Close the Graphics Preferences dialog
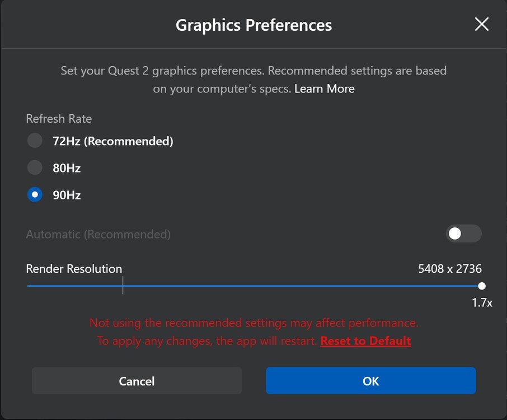Screen dimensions: 507x420 481,24
